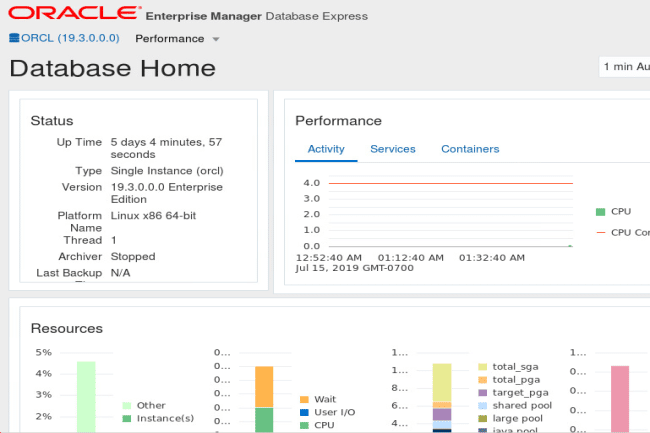The height and width of the screenshot is (433, 650).
Task: Click the total_pga legend swatch
Action: [483, 380]
